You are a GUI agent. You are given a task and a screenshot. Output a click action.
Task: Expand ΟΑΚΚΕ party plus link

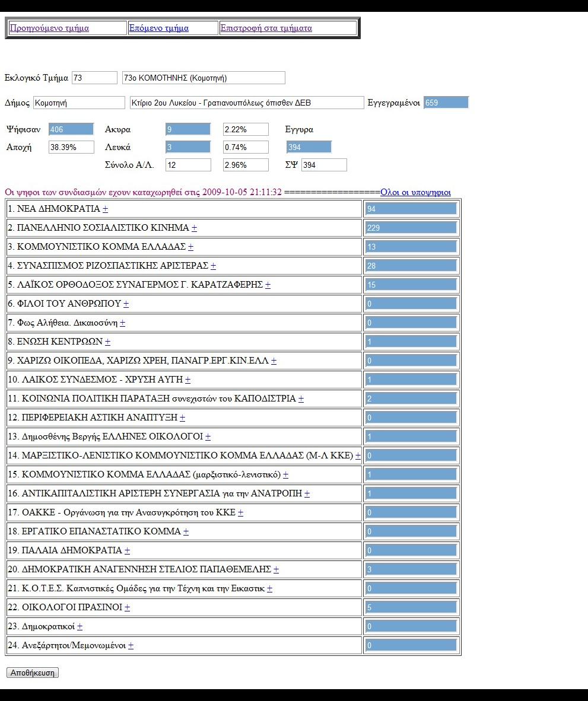coord(240,513)
